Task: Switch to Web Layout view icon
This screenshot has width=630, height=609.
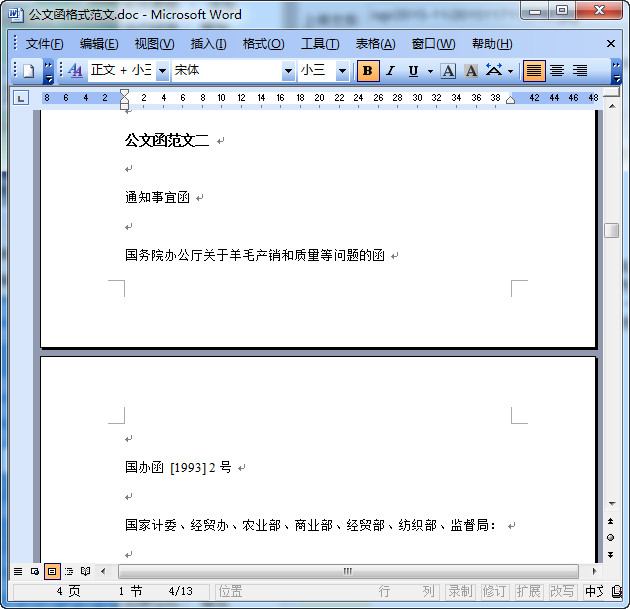Action: point(35,571)
